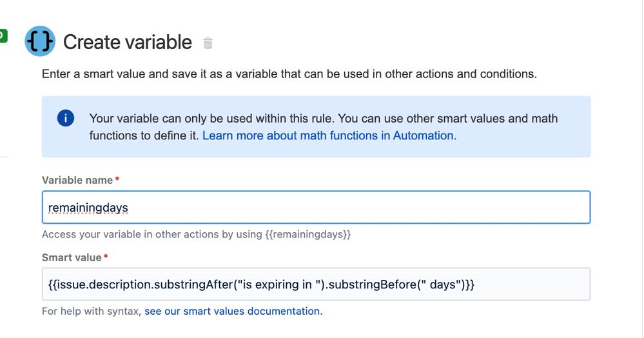The width and height of the screenshot is (644, 338).
Task: Focus the Variable name field with remainingdays
Action: tap(316, 207)
